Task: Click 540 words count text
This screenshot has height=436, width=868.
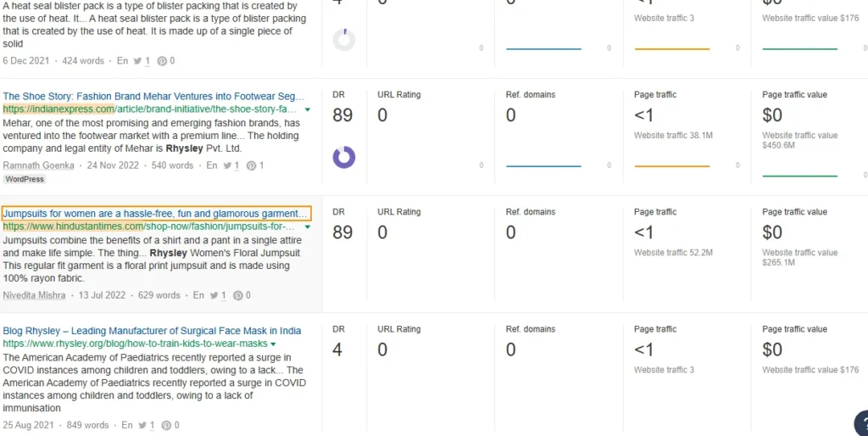Action: [x=173, y=165]
